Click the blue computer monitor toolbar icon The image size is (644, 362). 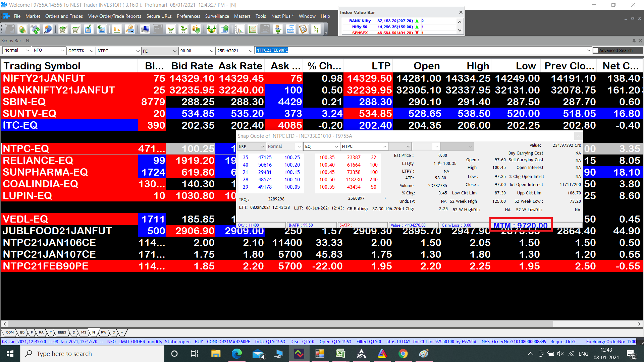click(145, 29)
